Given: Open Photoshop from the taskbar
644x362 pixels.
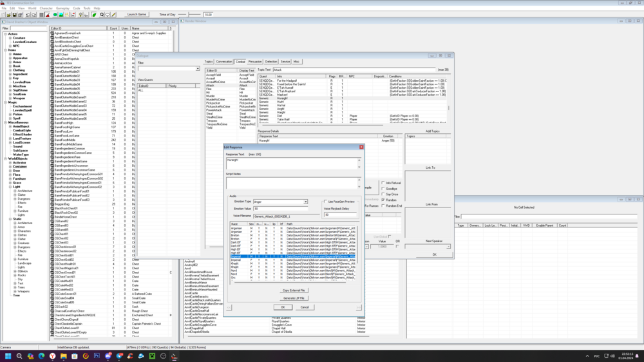Looking at the screenshot, I should (97, 356).
